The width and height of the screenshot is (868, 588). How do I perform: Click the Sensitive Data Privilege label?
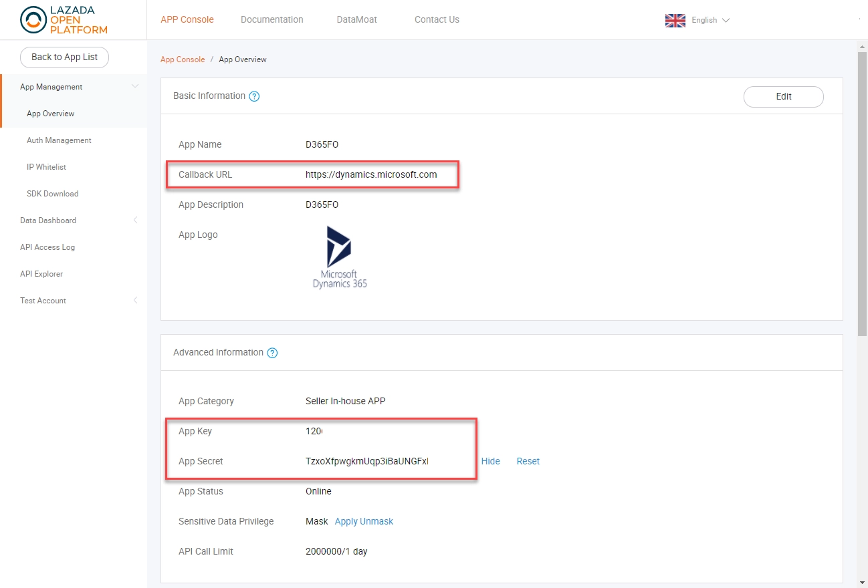(226, 521)
